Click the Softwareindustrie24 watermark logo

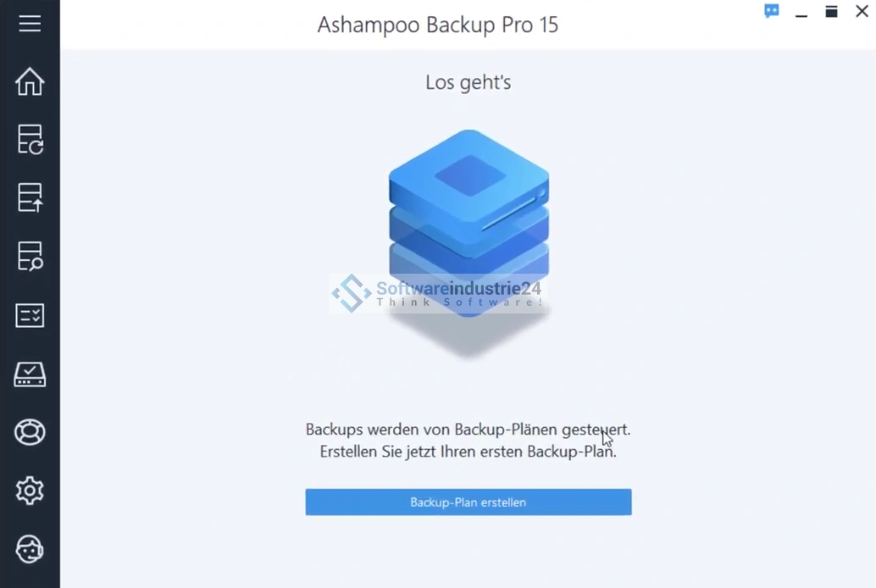tap(437, 293)
